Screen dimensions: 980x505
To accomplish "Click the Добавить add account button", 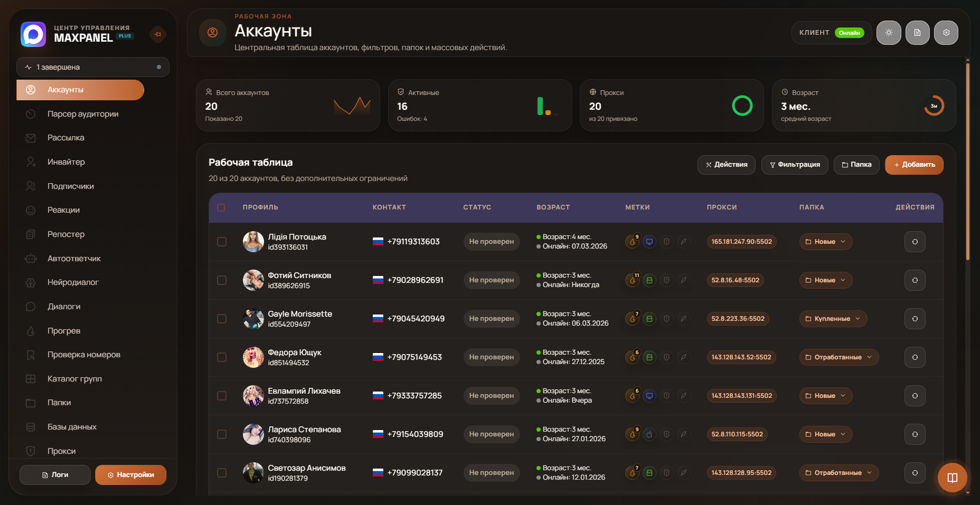I will tap(914, 165).
